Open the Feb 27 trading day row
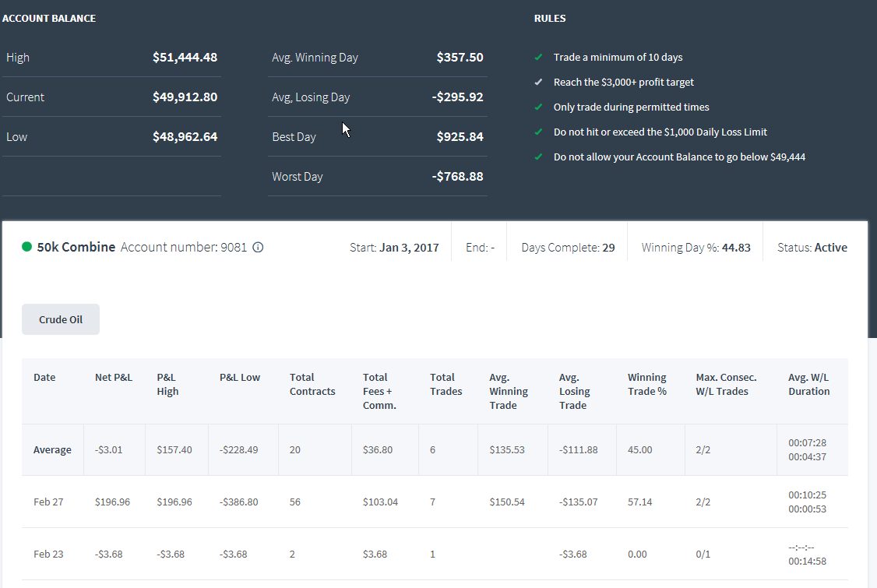Screen dimensions: 877x588 [x=435, y=502]
